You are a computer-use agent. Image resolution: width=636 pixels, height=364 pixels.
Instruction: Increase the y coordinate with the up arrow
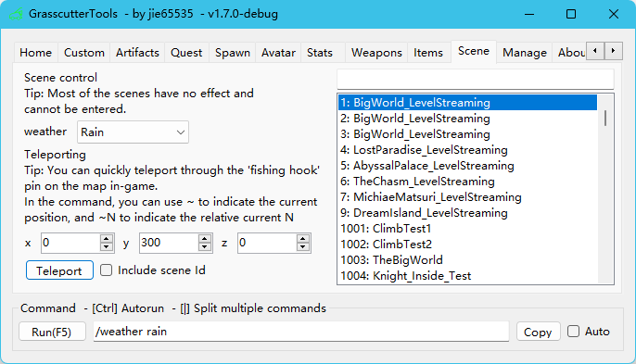tap(204, 239)
